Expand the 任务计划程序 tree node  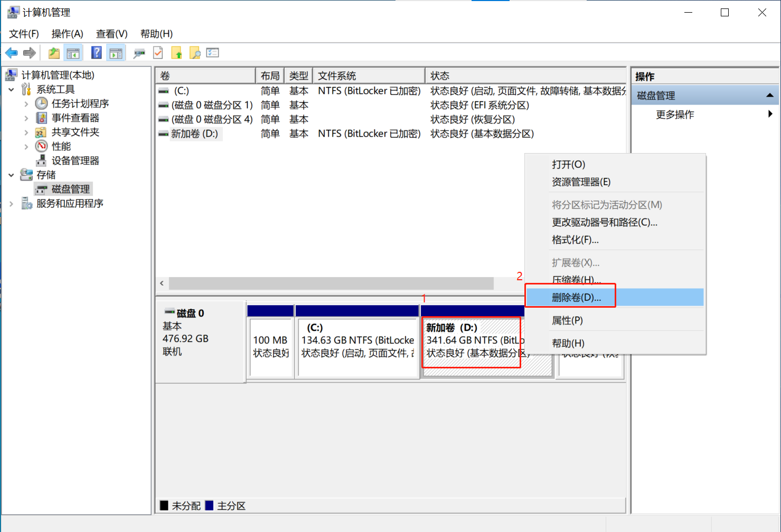pos(26,104)
